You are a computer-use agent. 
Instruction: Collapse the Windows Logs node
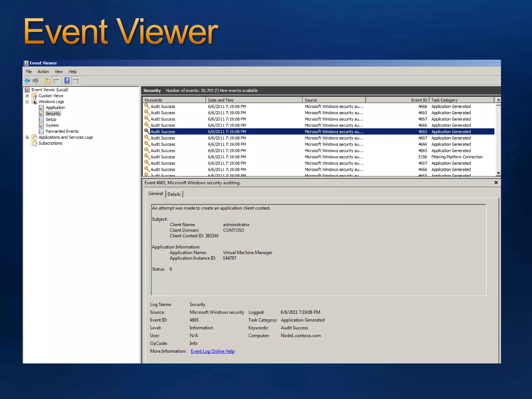[x=27, y=102]
